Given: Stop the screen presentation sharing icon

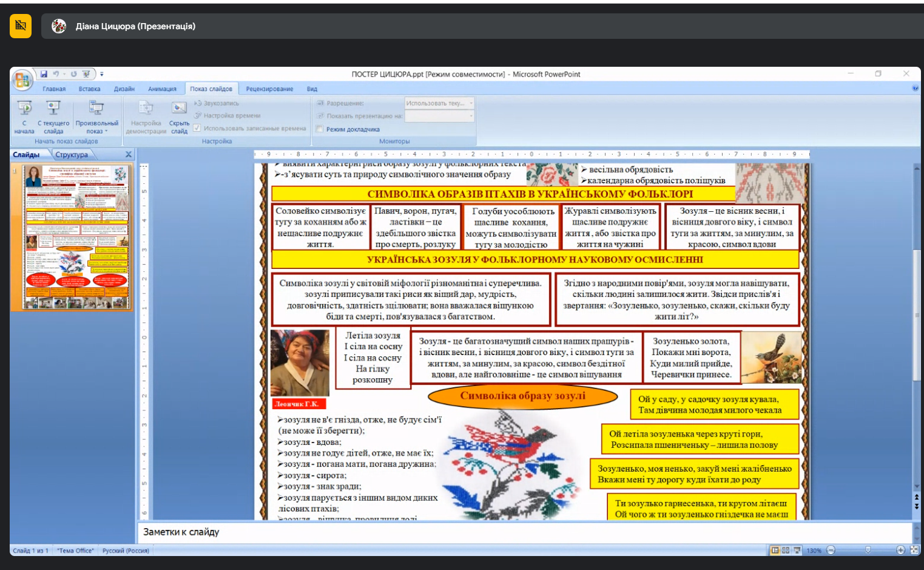Looking at the screenshot, I should (21, 26).
